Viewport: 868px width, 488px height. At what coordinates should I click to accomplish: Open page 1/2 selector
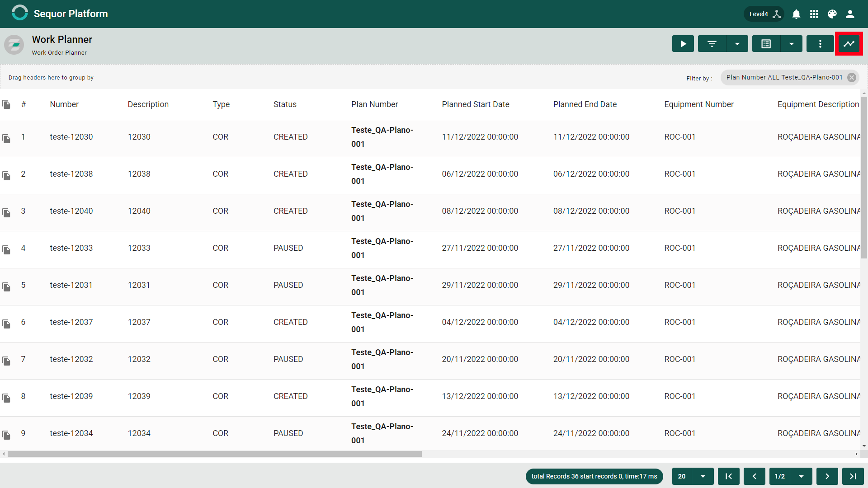point(780,476)
